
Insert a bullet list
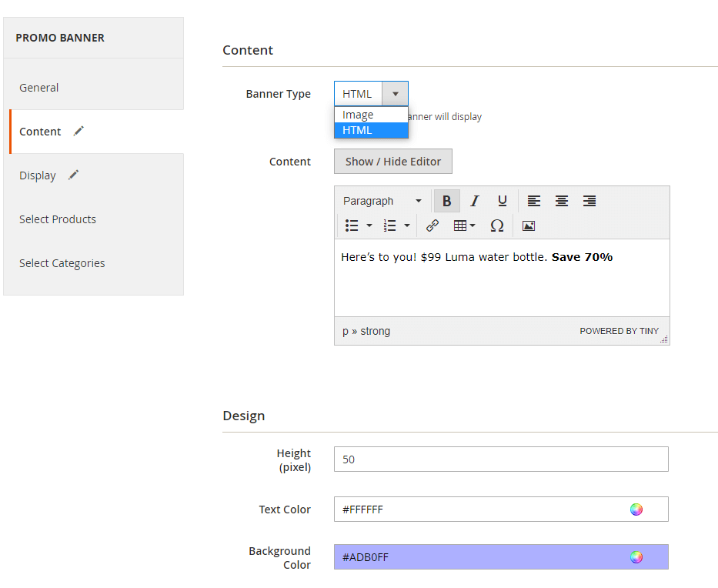click(x=352, y=226)
